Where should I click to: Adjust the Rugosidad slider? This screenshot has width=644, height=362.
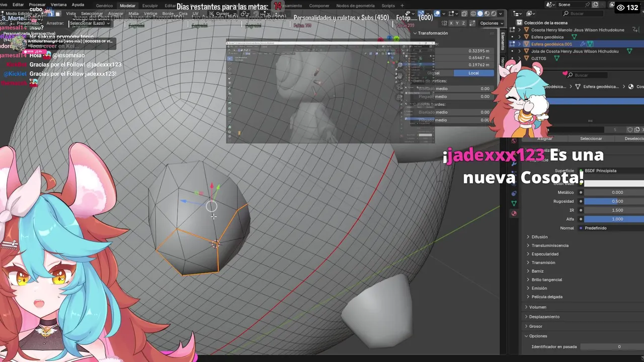(x=614, y=201)
